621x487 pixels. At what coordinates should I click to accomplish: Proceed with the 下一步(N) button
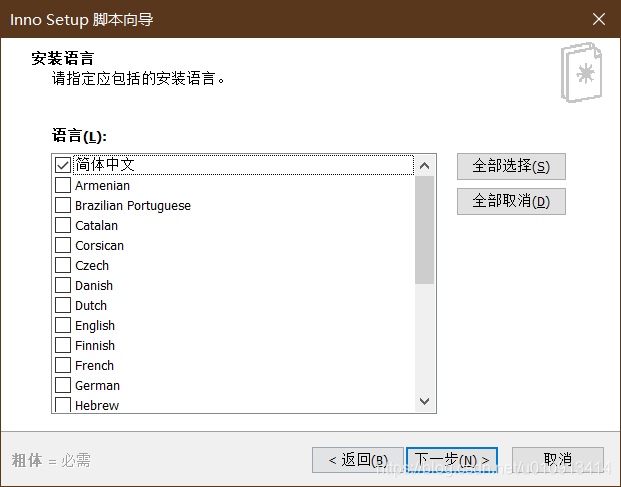[452, 460]
